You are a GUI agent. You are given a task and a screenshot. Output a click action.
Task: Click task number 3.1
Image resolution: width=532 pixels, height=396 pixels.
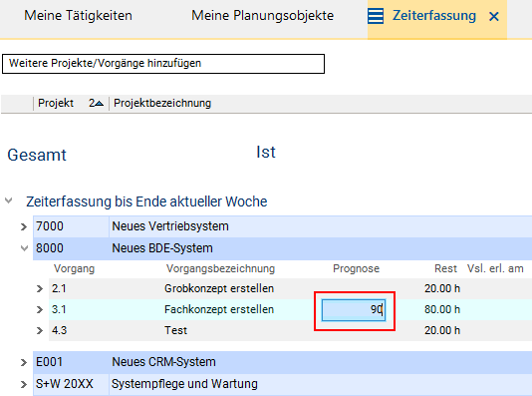[x=59, y=310]
